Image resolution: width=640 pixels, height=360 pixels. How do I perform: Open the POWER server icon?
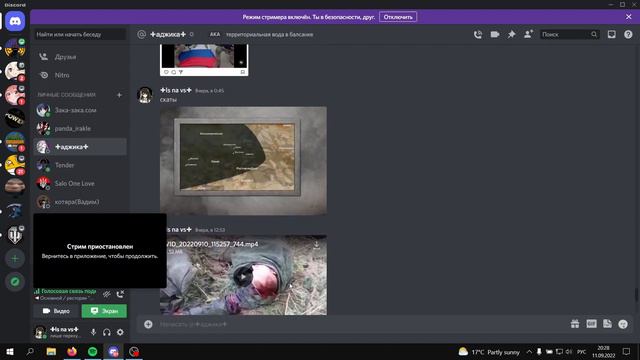point(15,118)
